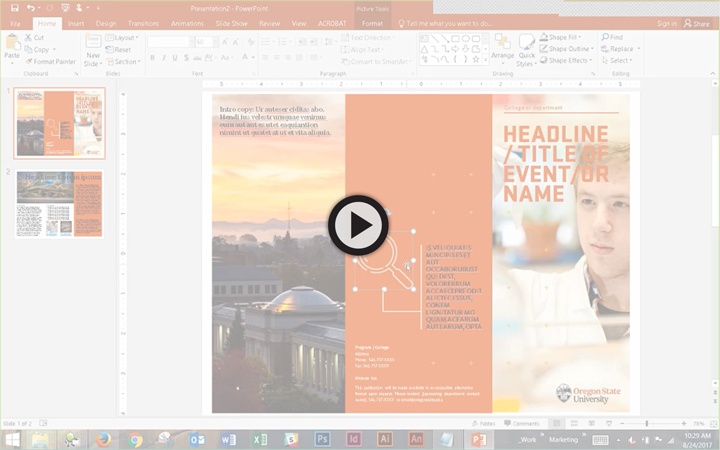The image size is (720, 450).
Task: Insert a New Slide
Action: tap(93, 50)
